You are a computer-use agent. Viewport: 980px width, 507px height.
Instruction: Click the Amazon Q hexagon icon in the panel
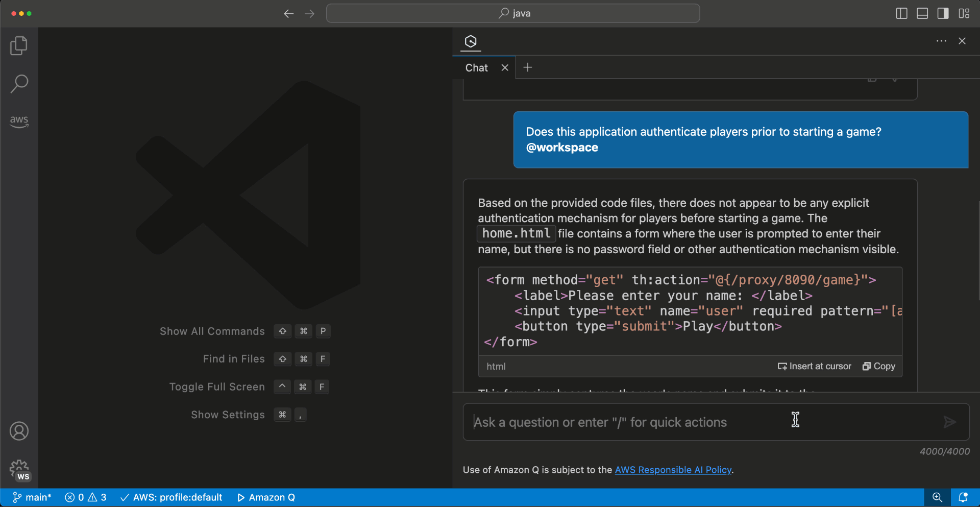pyautogui.click(x=470, y=42)
